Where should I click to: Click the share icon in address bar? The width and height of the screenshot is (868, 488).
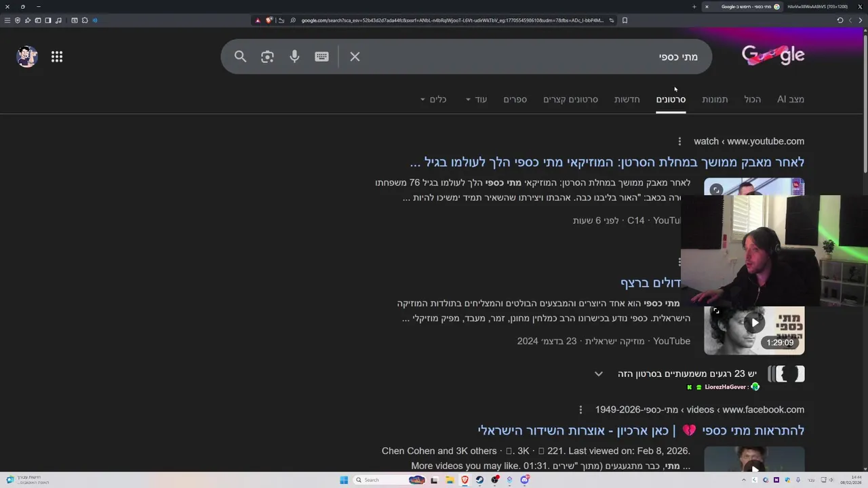(281, 20)
